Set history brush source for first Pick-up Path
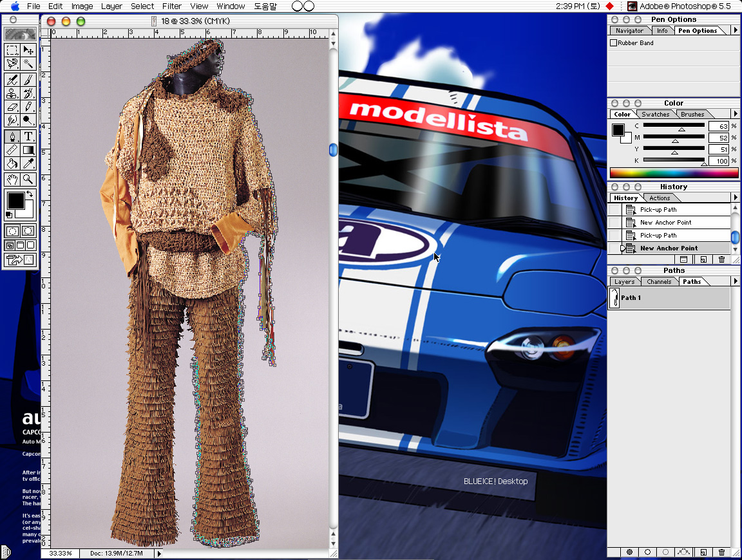This screenshot has width=742, height=560. tap(615, 210)
